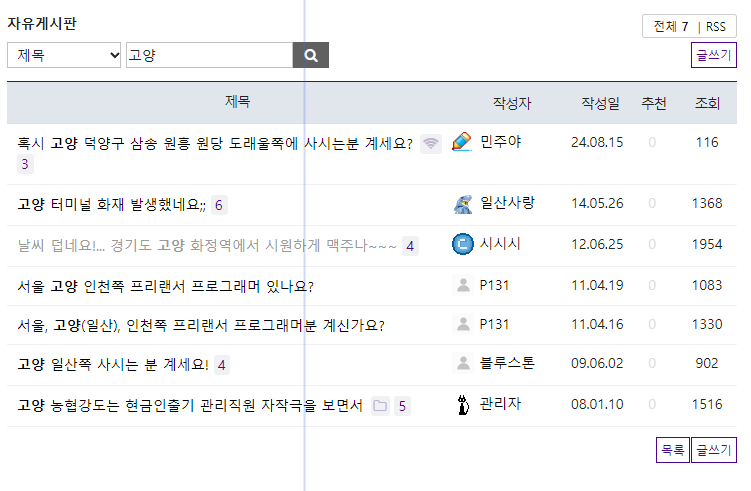
Task: Click folder icon on 농협강도 post
Action: pyautogui.click(x=380, y=406)
